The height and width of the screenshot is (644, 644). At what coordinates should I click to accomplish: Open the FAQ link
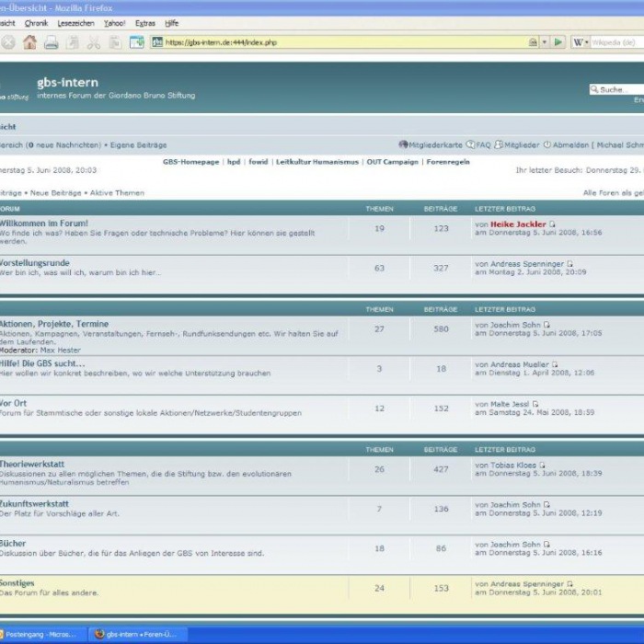483,145
